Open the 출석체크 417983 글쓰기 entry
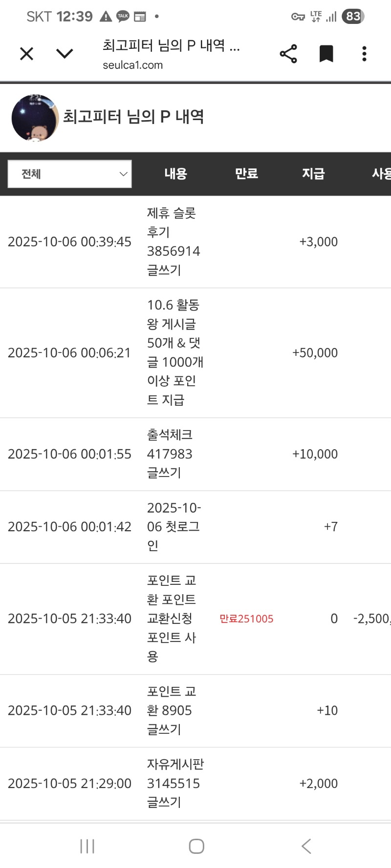Screen dimensions: 391x868 click(x=170, y=454)
